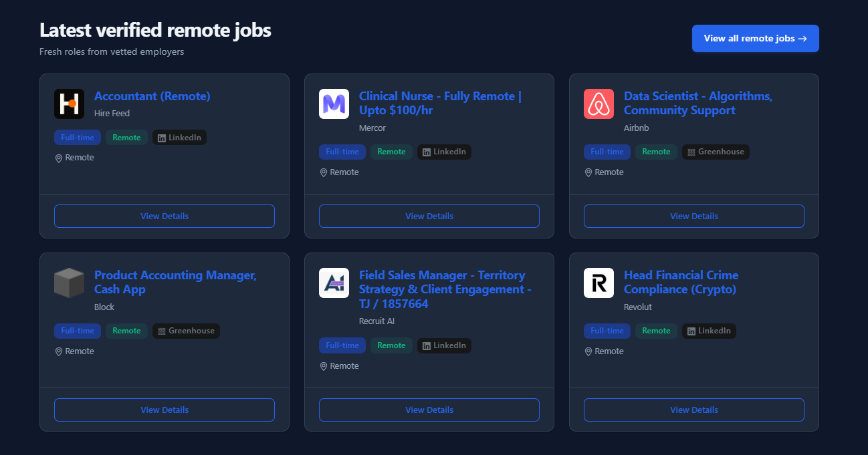Click the Remote location text on Data Scientist card
This screenshot has width=868, height=455.
[x=609, y=172]
